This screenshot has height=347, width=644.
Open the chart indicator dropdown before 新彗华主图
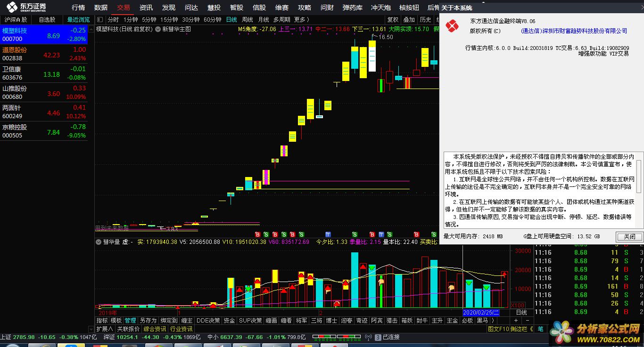[x=158, y=29]
